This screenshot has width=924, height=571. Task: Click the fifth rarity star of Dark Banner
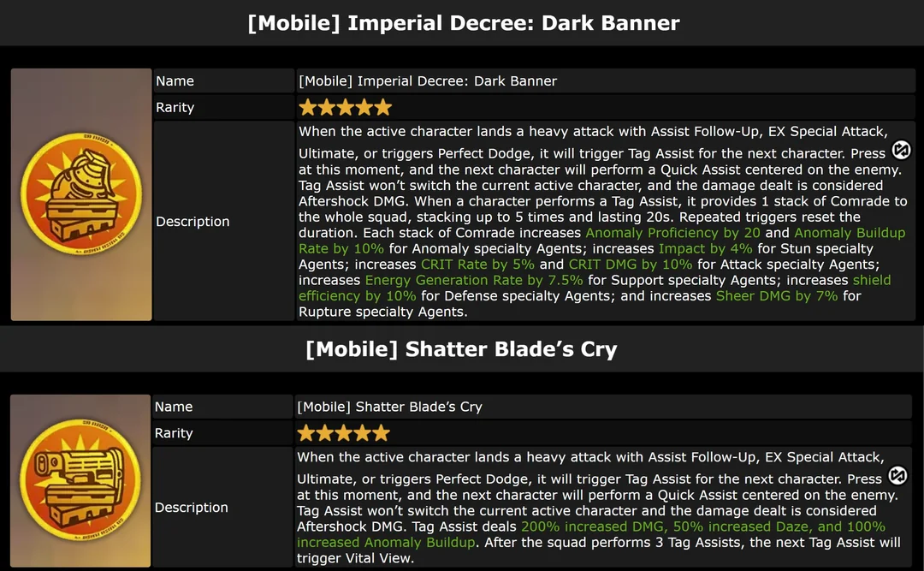[383, 107]
